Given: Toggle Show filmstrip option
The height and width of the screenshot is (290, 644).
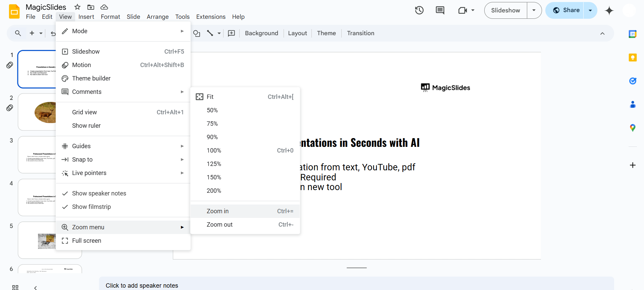Looking at the screenshot, I should click(x=91, y=207).
